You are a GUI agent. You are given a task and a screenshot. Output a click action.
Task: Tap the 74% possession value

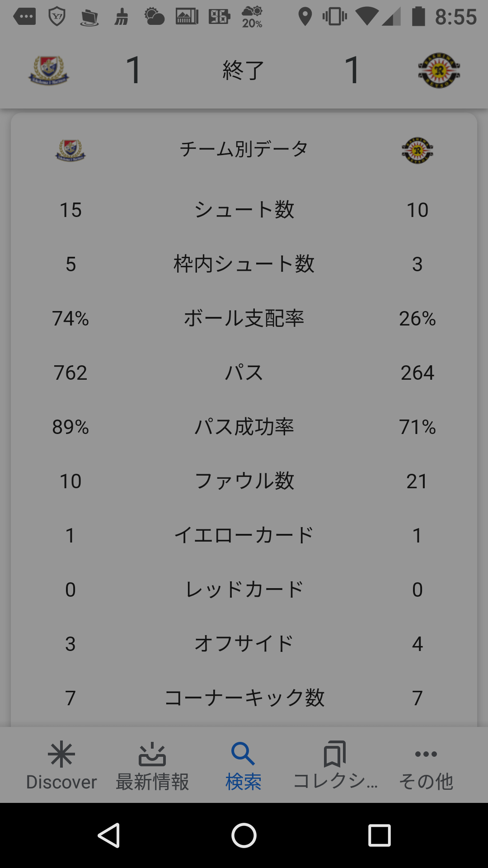[x=70, y=318]
